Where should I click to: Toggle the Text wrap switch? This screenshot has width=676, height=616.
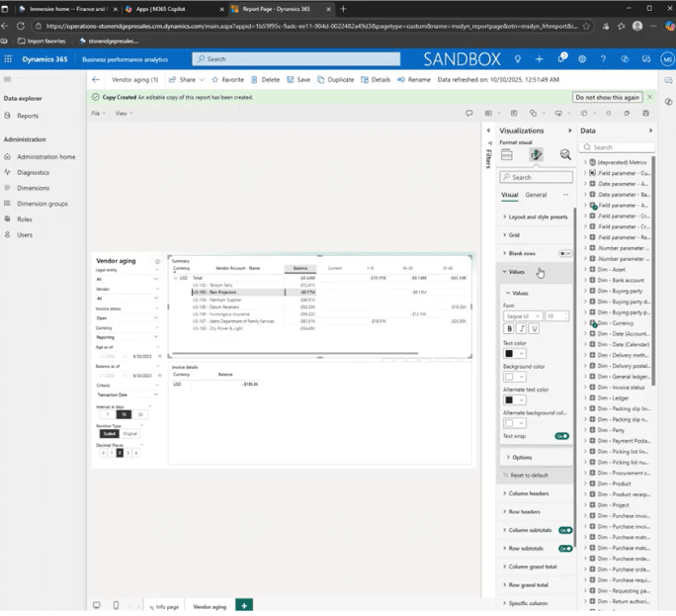(x=561, y=435)
